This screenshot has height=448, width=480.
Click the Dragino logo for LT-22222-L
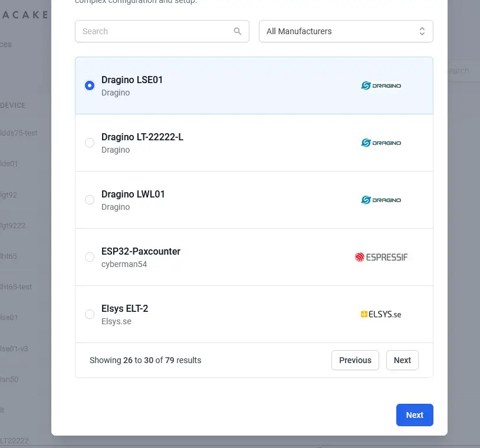(x=381, y=143)
